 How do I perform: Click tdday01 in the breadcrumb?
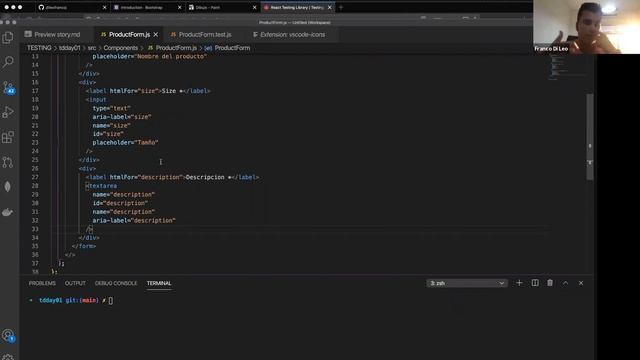coord(69,48)
